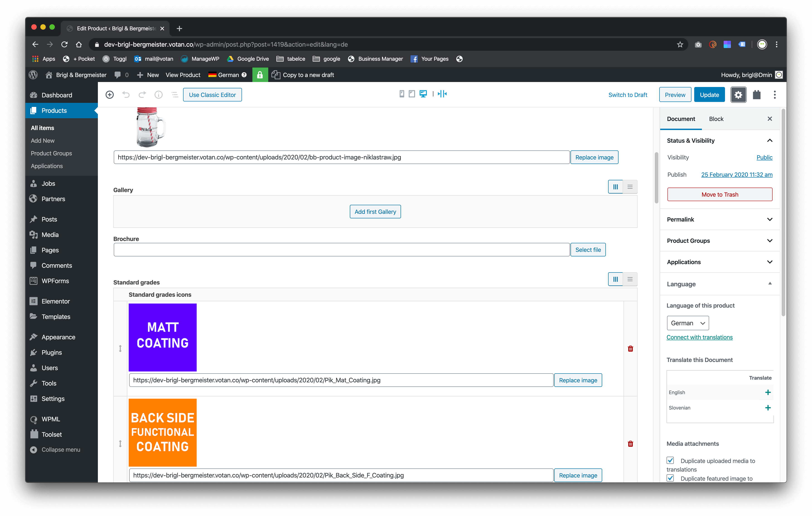
Task: Open the editor more options menu
Action: coord(775,95)
